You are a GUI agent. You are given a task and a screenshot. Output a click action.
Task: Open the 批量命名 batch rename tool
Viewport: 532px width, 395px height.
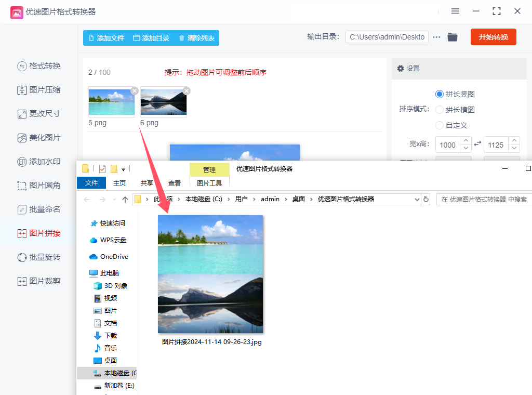click(38, 209)
